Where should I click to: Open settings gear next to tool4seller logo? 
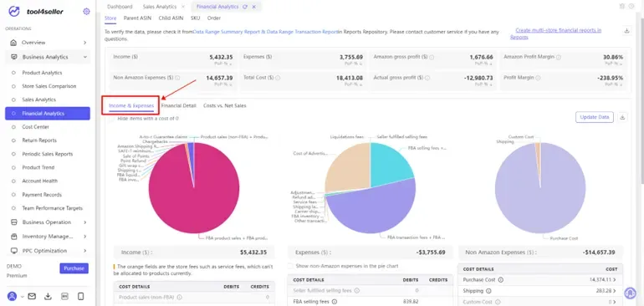click(x=86, y=12)
